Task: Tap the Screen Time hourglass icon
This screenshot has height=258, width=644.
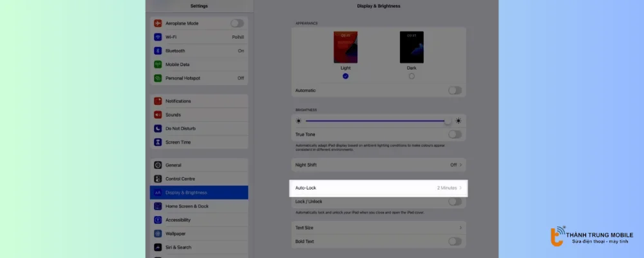Action: pos(158,142)
